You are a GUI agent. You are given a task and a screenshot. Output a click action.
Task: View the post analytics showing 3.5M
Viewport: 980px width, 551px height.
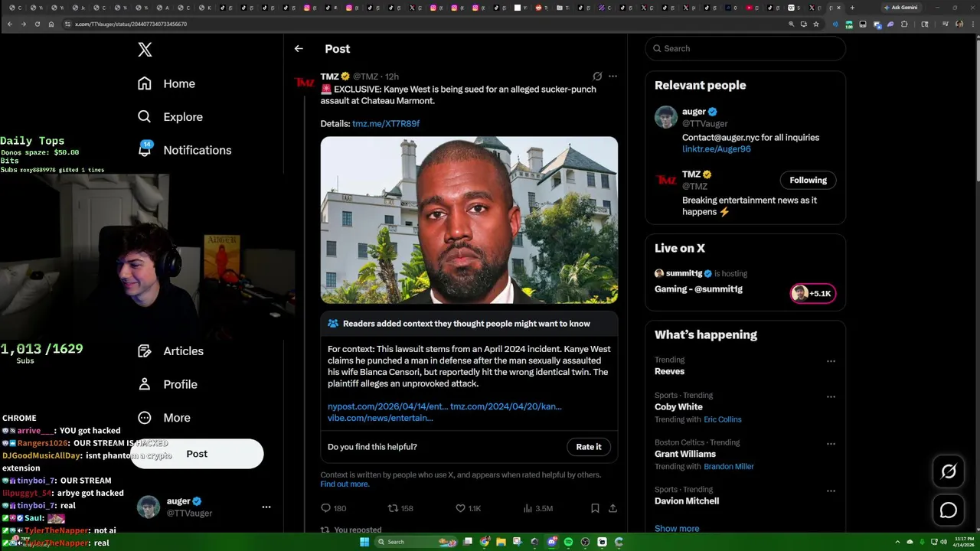click(537, 508)
